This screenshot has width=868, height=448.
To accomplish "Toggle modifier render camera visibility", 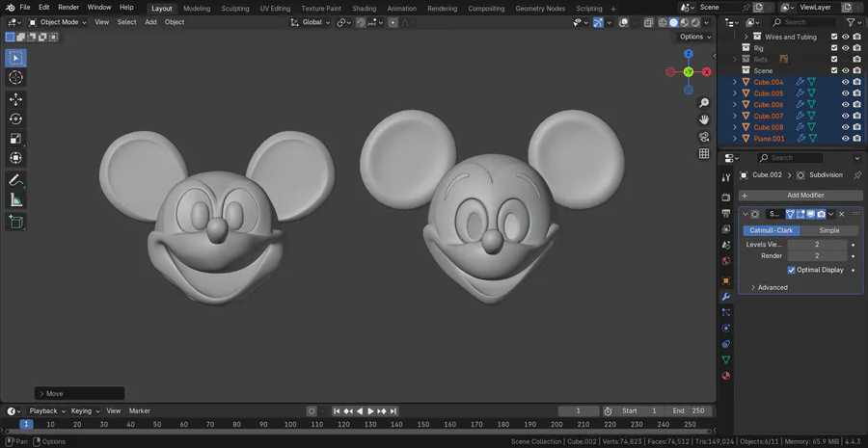I will point(822,214).
